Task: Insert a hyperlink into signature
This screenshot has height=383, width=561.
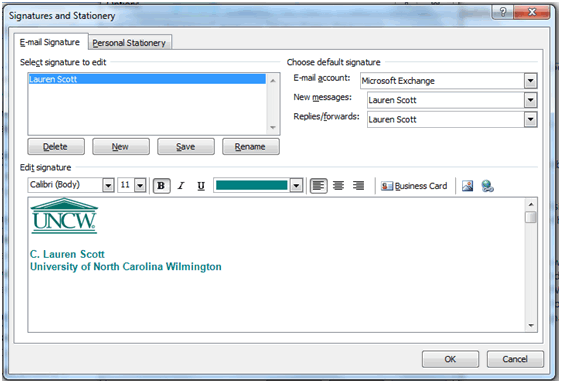Action: coord(487,186)
